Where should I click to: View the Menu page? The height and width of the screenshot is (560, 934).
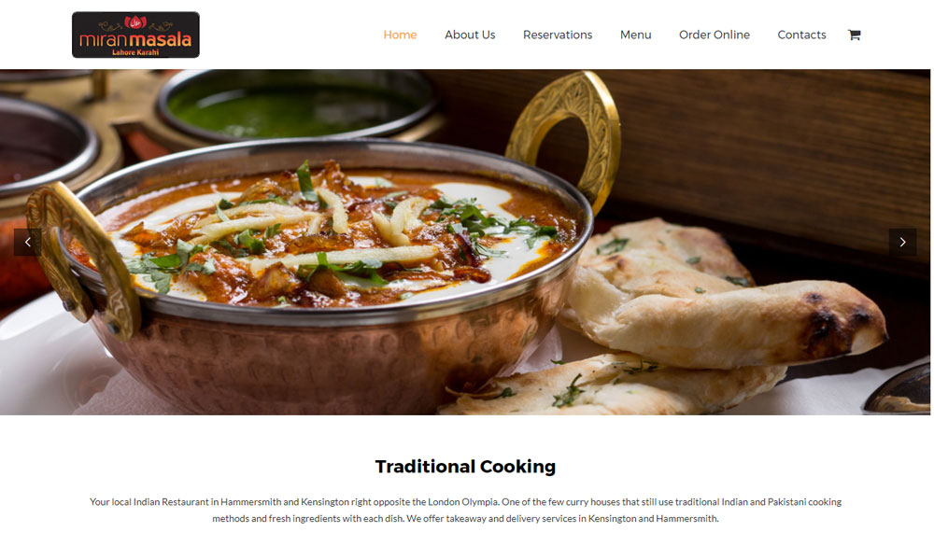(635, 35)
